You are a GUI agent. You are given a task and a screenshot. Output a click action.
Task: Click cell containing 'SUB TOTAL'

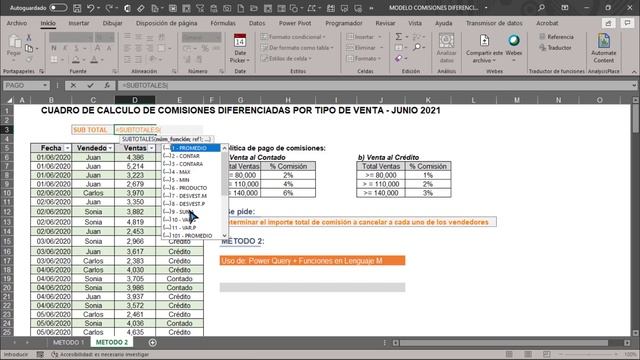93,130
